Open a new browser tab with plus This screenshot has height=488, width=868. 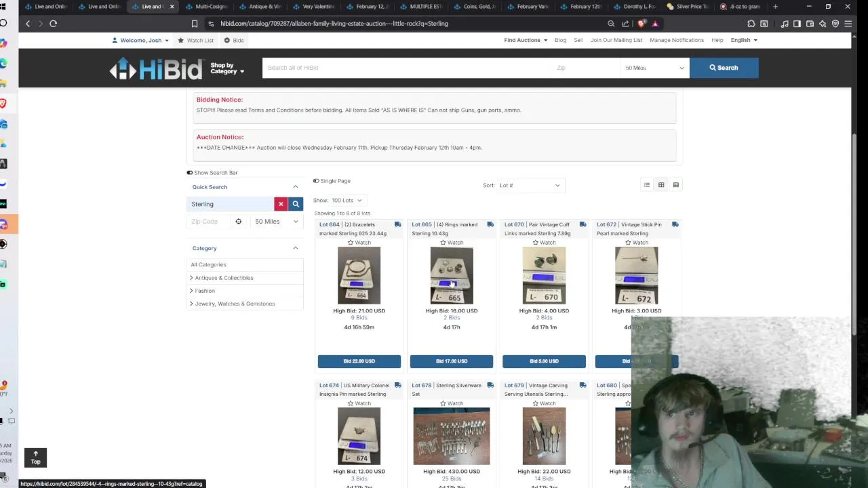point(775,7)
